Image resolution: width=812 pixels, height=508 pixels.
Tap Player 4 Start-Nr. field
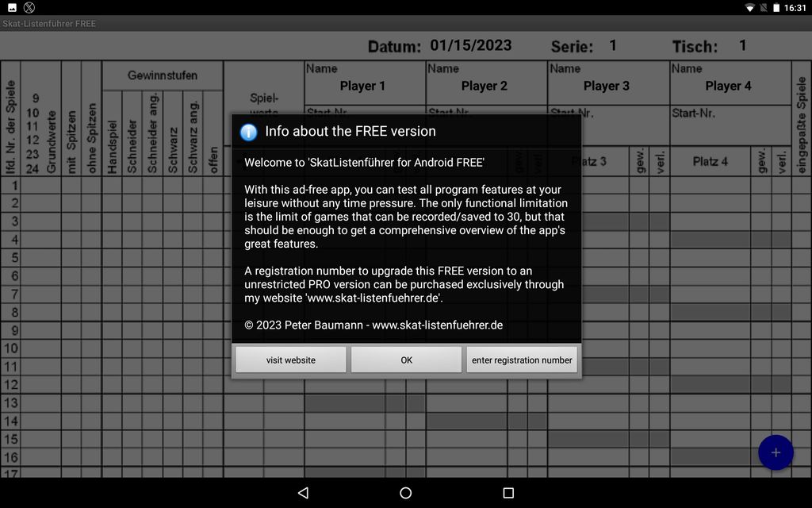point(730,125)
